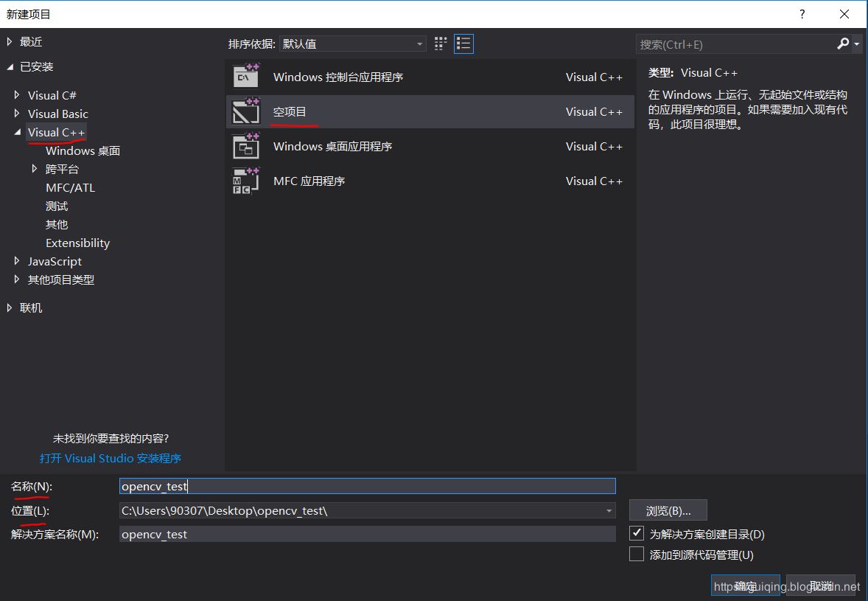Expand the 其他项目类型 node arrow
Viewport: 868px width, 601px height.
[x=17, y=279]
